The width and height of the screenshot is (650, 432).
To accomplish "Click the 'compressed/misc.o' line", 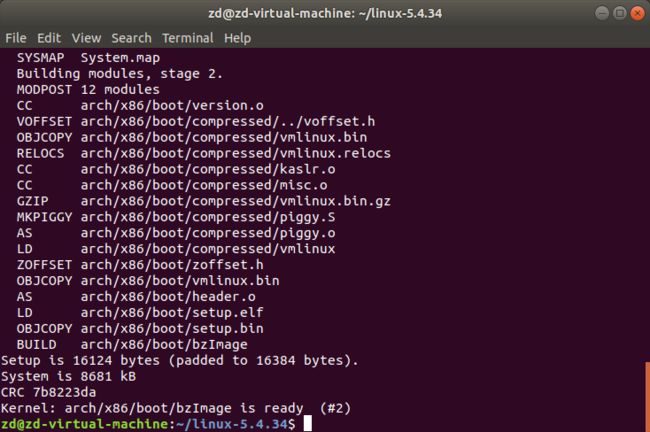I will [172, 185].
